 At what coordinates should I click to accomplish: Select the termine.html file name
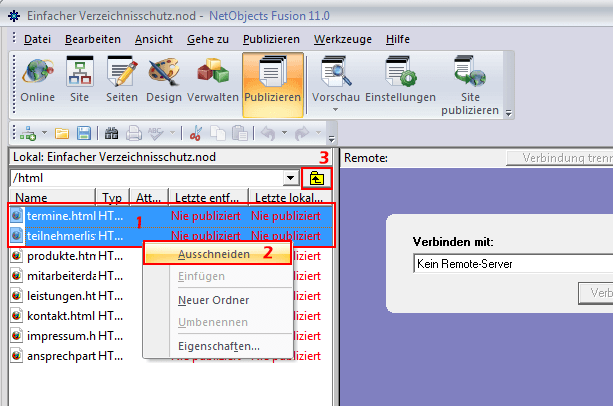(x=61, y=216)
